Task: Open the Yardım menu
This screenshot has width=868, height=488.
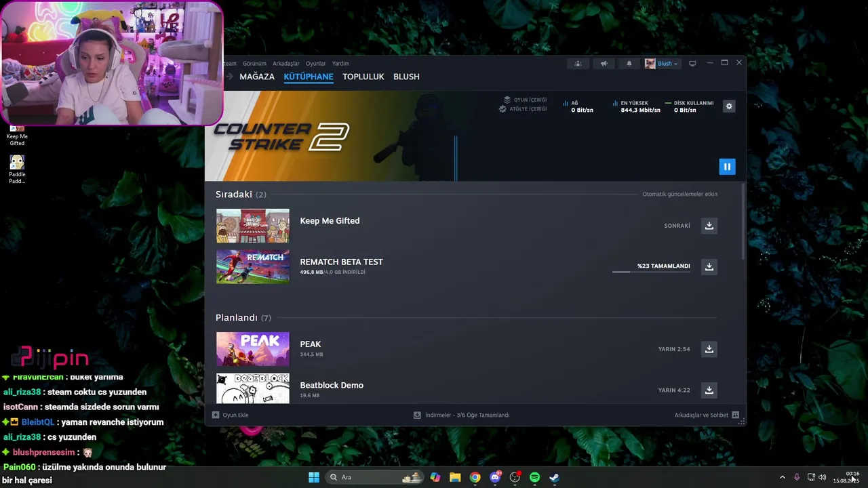Action: click(x=340, y=64)
